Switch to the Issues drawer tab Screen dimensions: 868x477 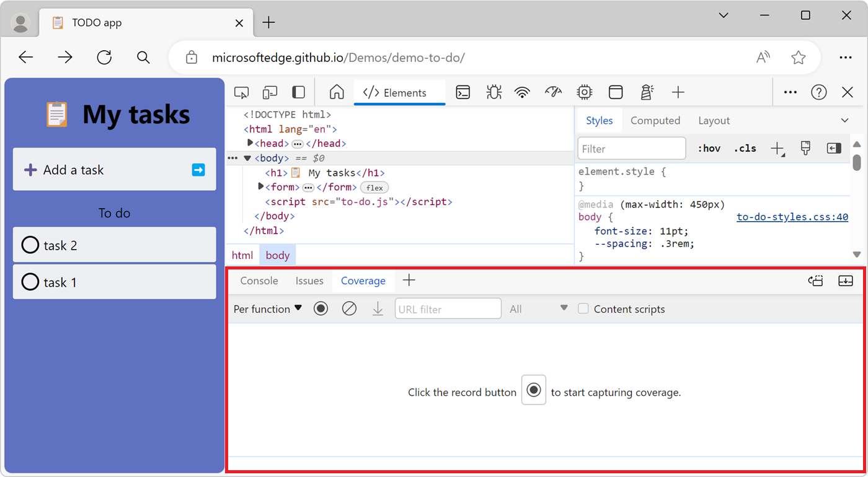(x=309, y=281)
